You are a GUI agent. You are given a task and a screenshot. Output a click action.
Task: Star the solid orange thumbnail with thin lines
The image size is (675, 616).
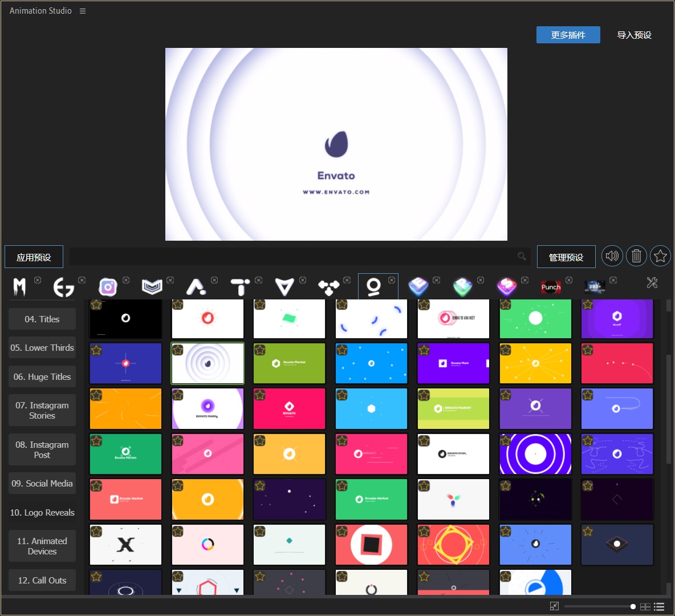pyautogui.click(x=96, y=395)
